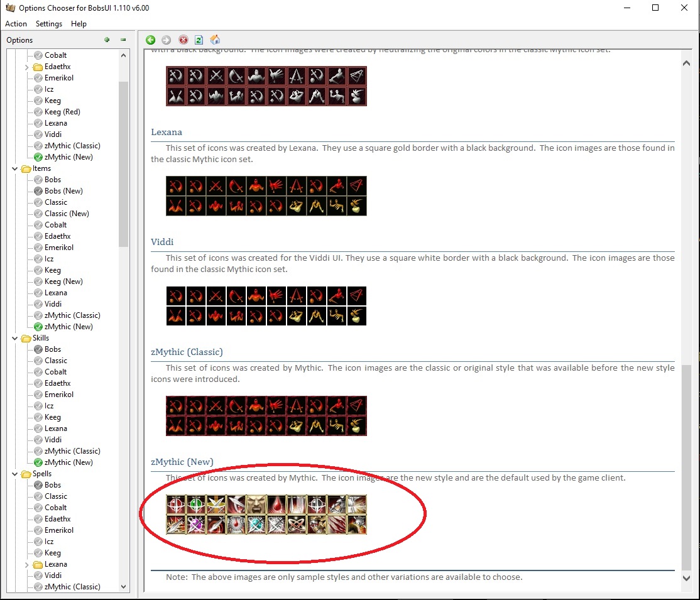Open the Action menu
The image size is (700, 600).
pyautogui.click(x=16, y=24)
